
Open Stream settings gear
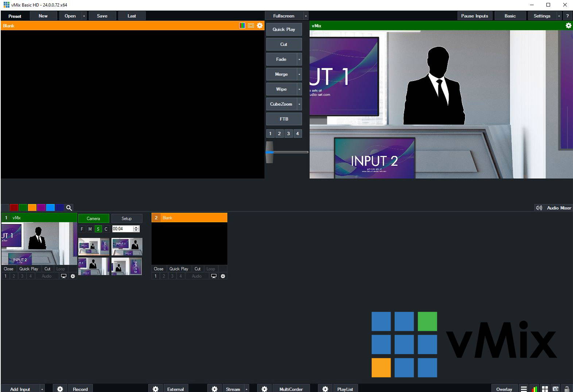pyautogui.click(x=214, y=389)
